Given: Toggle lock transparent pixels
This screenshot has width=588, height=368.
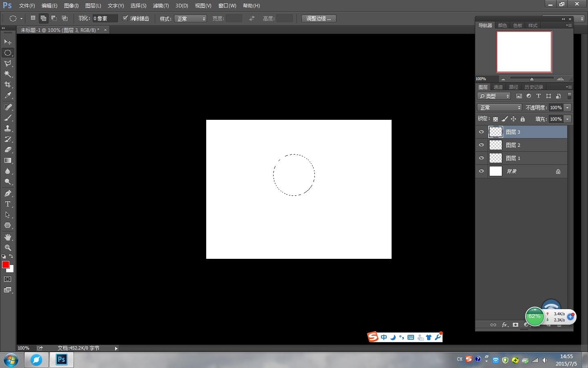Looking at the screenshot, I should pyautogui.click(x=495, y=119).
